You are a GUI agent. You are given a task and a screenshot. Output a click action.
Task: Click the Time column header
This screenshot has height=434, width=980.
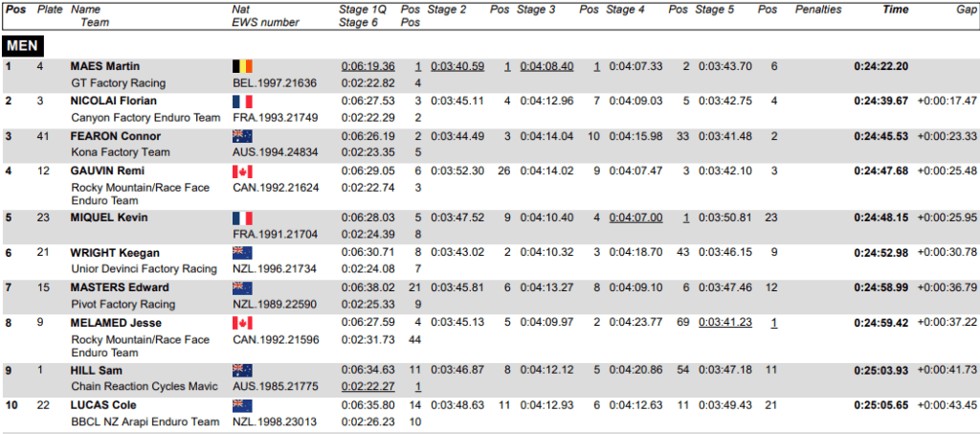[x=895, y=10]
